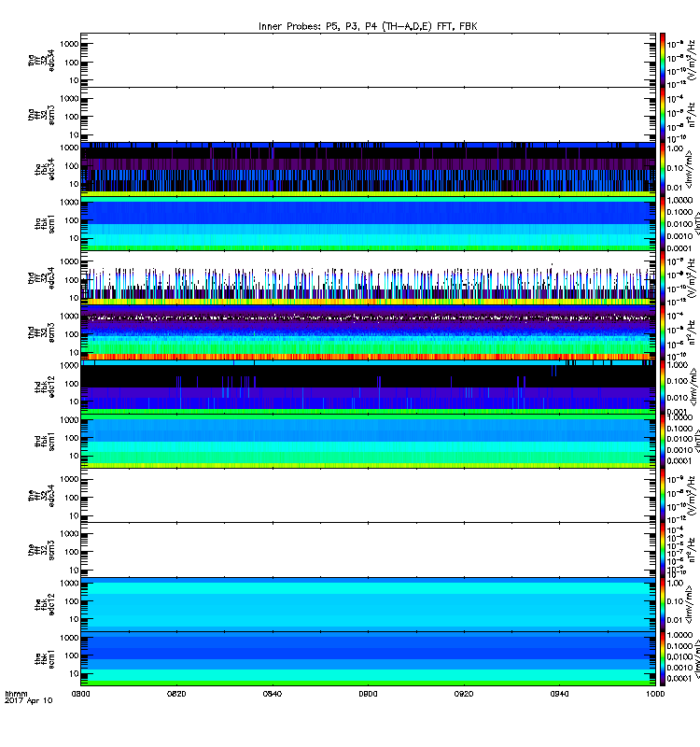
Task: Click inside the the fbk scm1 spectrogram
Action: (368, 659)
